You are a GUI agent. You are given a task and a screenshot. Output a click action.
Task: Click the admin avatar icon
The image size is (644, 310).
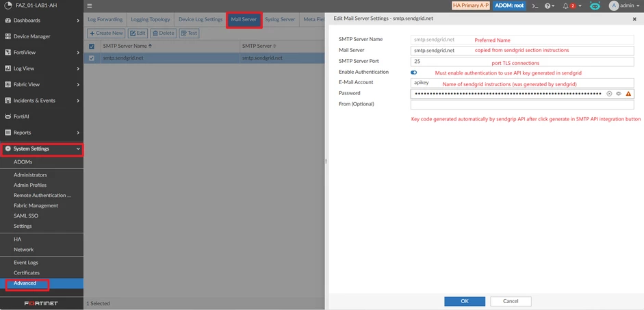(614, 5)
